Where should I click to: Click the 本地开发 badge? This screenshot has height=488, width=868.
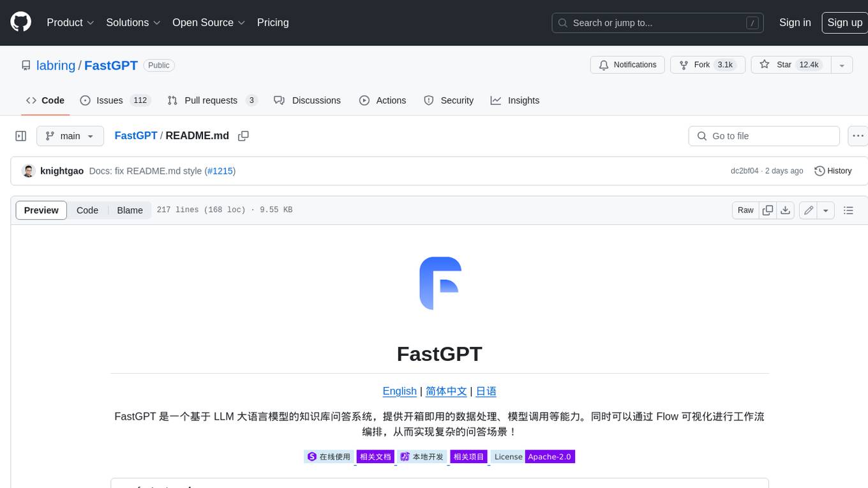coord(422,457)
